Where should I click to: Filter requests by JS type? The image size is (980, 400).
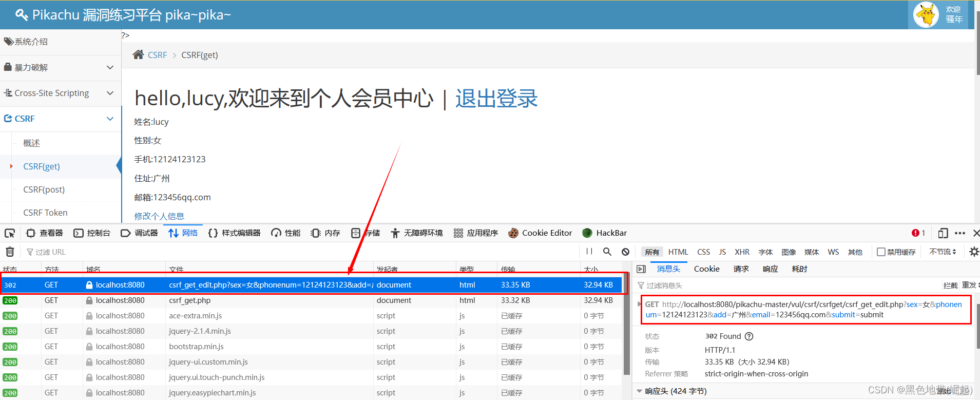(x=722, y=252)
